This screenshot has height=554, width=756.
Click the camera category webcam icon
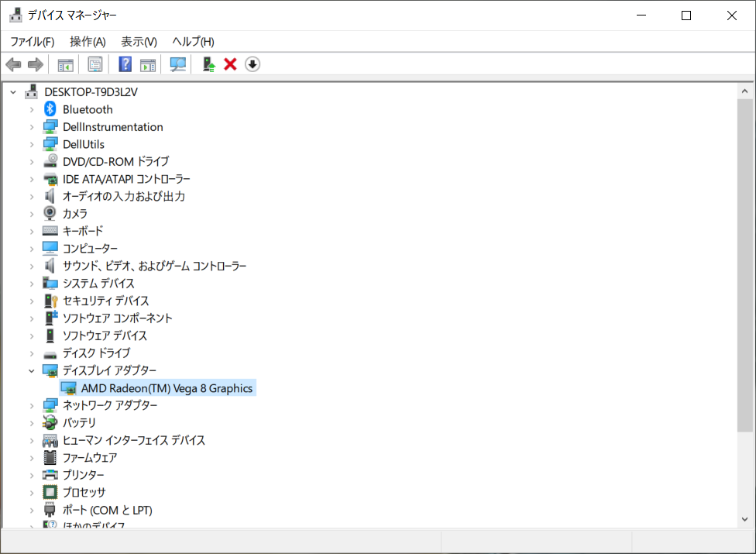point(50,213)
